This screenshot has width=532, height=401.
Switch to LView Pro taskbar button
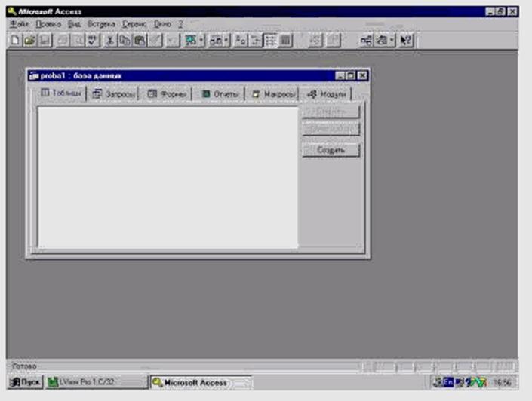coord(97,382)
